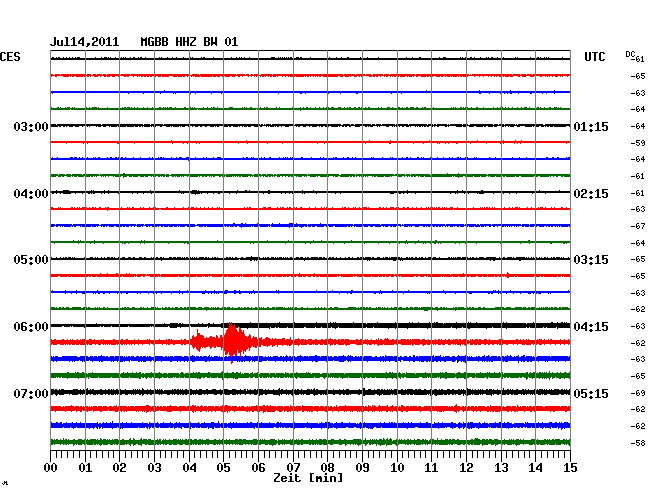Screen dimensions: 650x494
Task: Click the black trace at 07:00 row
Action: (x=310, y=392)
